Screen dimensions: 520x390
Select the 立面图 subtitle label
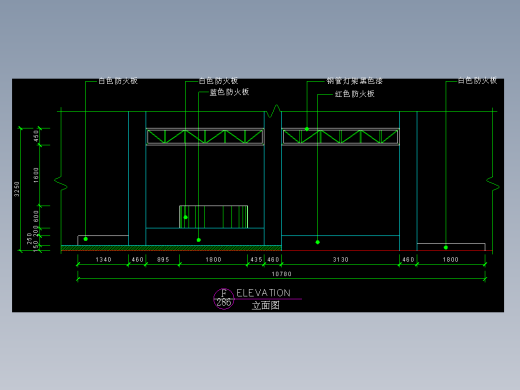[x=265, y=305]
